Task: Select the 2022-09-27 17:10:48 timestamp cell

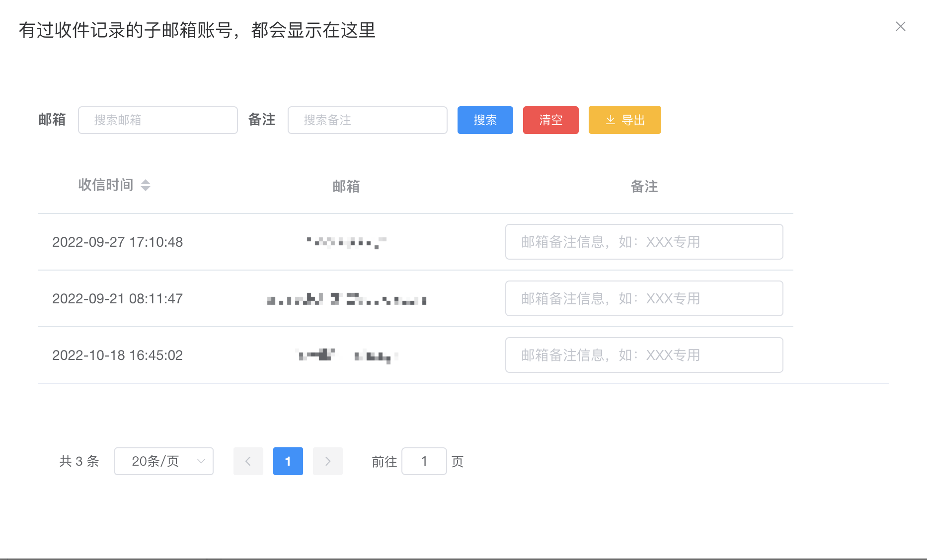Action: coord(118,242)
